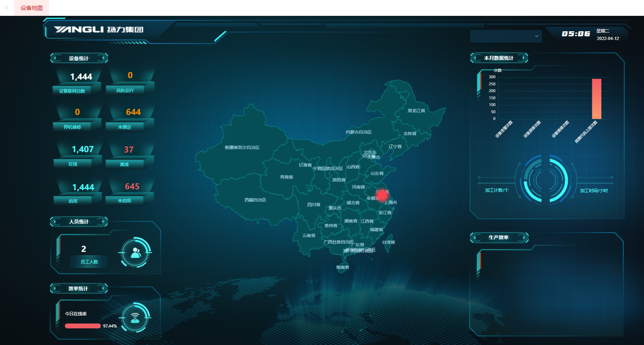Select 甘肃省 on the map
The width and height of the screenshot is (644, 345).
click(305, 165)
